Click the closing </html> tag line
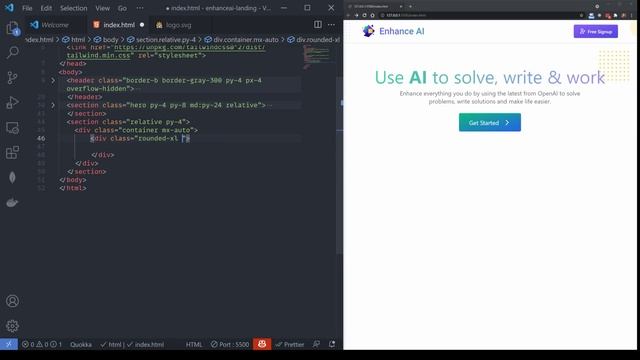640x360 pixels. [x=73, y=188]
